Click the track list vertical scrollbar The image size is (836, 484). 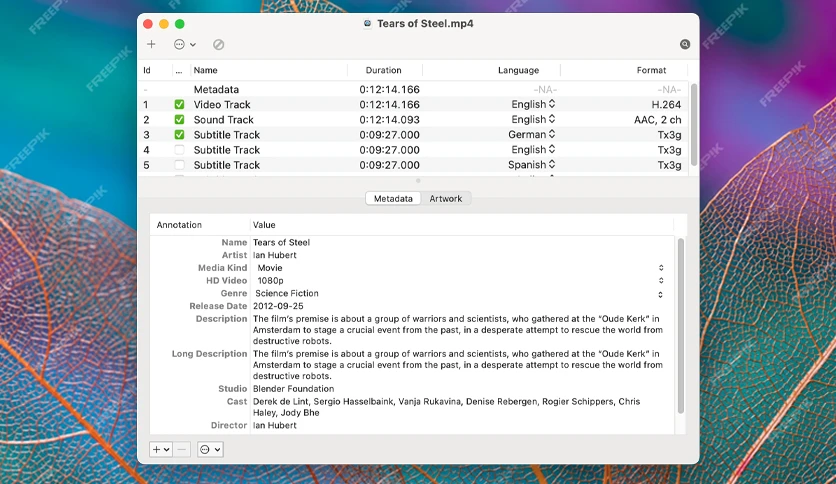coord(694,124)
